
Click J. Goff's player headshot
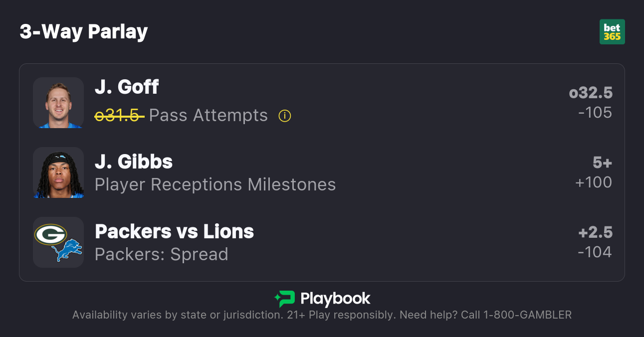(x=58, y=103)
